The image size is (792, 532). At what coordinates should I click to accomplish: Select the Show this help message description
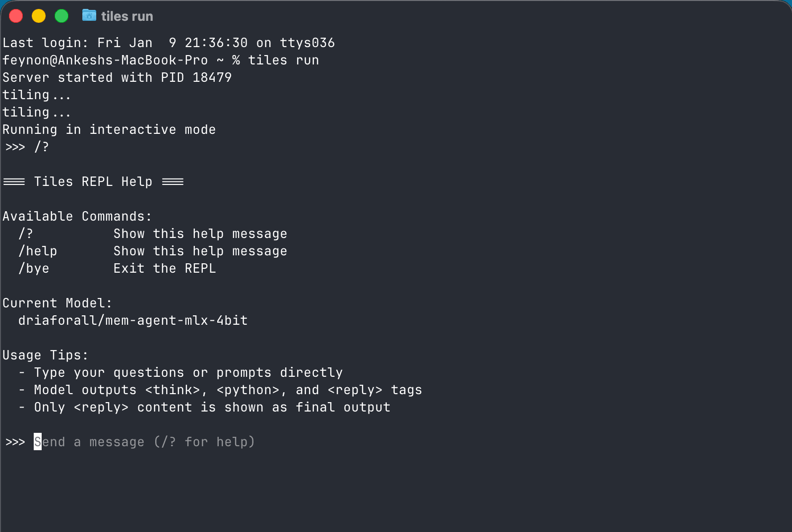(200, 234)
